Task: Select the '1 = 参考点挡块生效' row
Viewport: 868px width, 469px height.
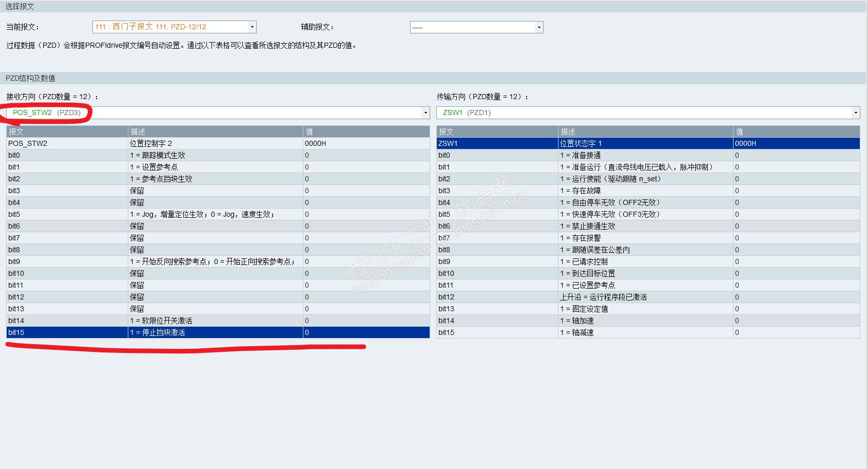Action: click(x=218, y=179)
